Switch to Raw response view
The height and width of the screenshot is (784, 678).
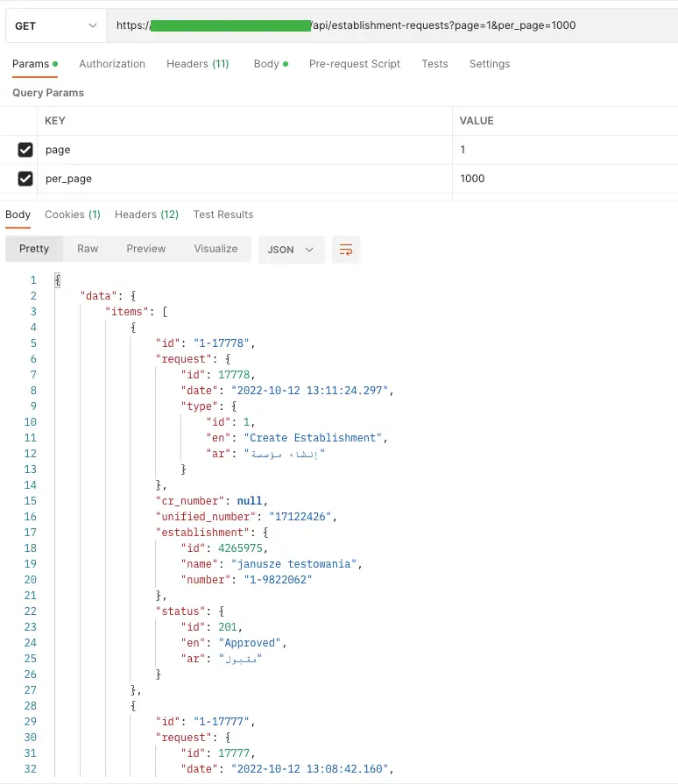[x=88, y=249]
